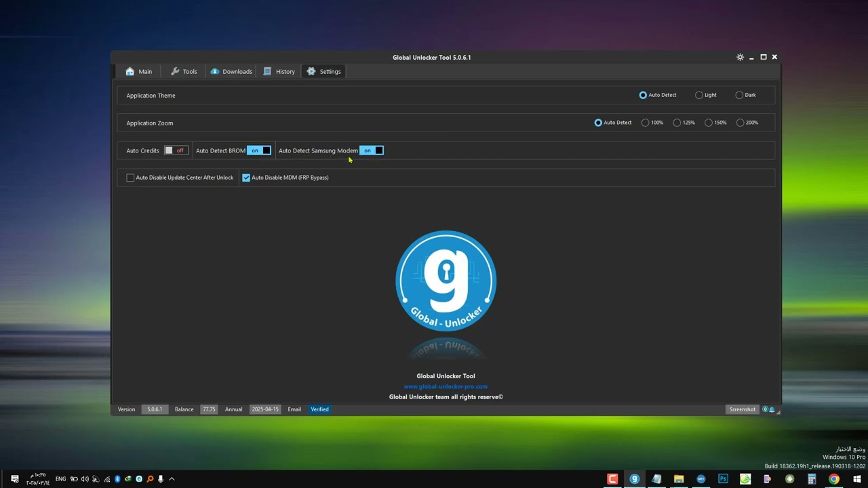
Task: Switch to the Tools tab
Action: pos(184,71)
